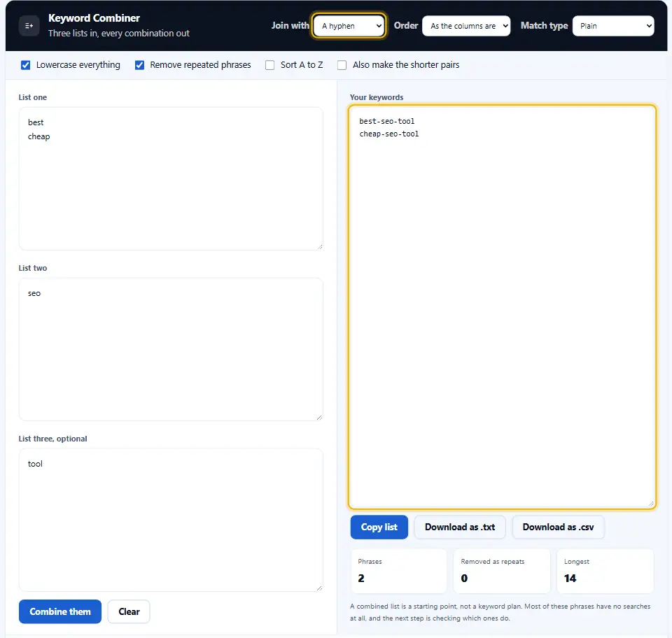Click the 'Join with' label
The width and height of the screenshot is (672, 638).
pyautogui.click(x=290, y=26)
